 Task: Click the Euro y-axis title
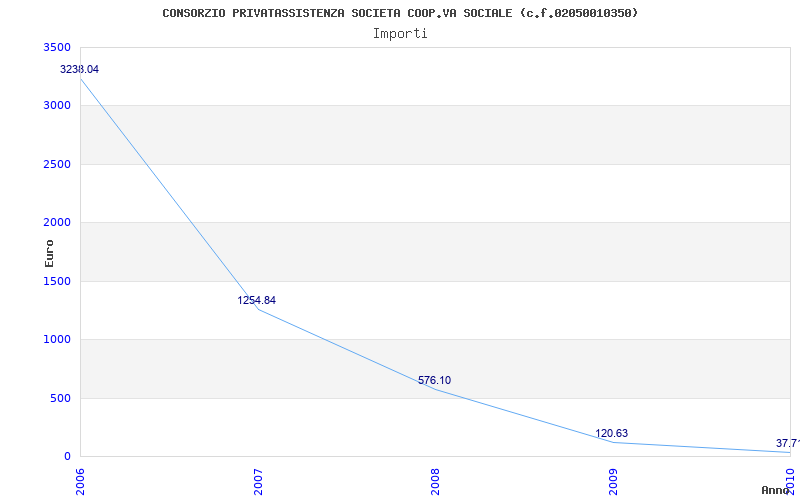pos(50,253)
